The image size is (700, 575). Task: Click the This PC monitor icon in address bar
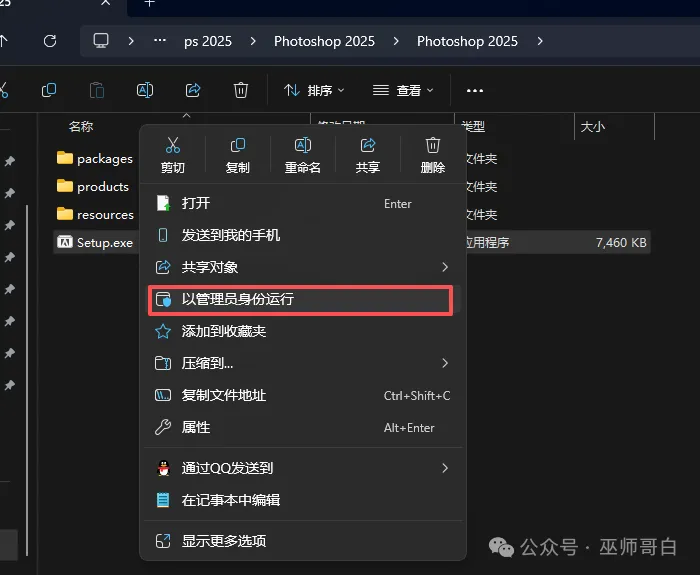point(101,41)
